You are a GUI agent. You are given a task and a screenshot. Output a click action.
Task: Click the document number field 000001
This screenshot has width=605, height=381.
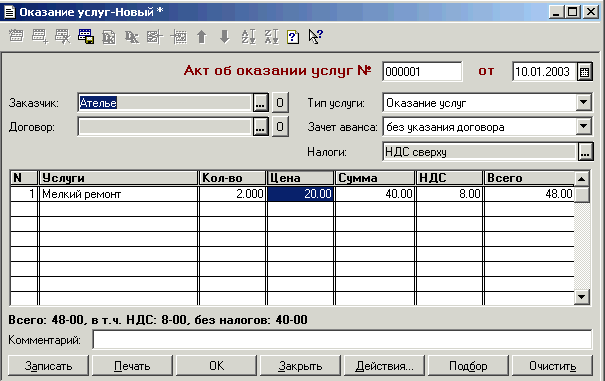pos(422,72)
